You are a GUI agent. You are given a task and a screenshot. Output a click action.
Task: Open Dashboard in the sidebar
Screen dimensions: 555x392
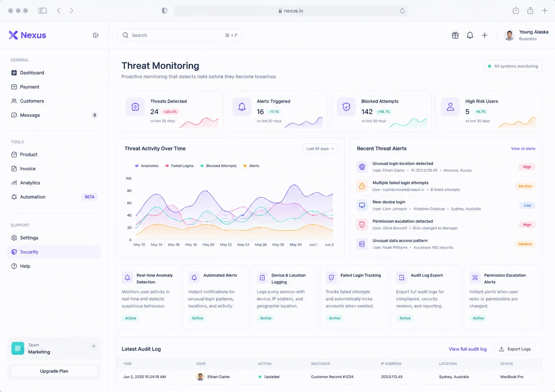click(x=54, y=73)
